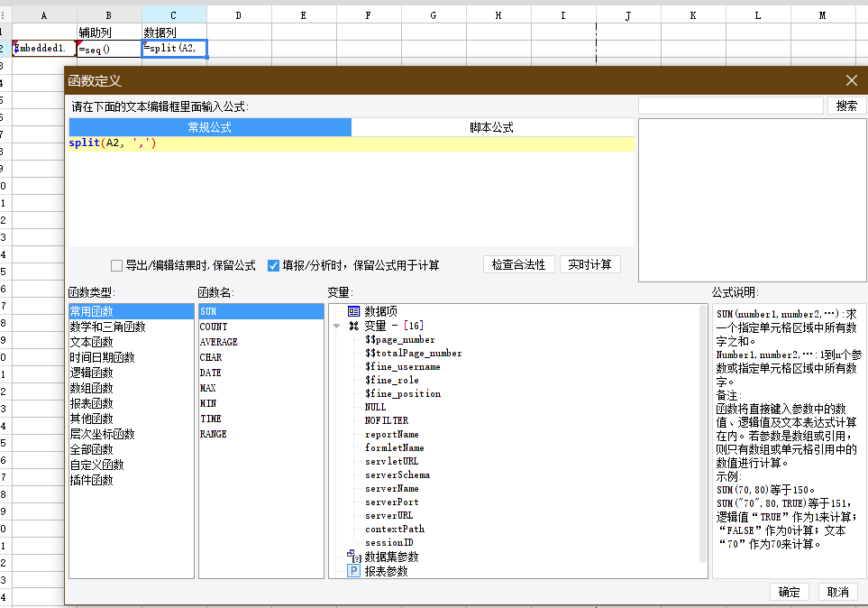This screenshot has height=608, width=868.
Task: Click the 数据项 tree node icon
Action: pos(353,311)
